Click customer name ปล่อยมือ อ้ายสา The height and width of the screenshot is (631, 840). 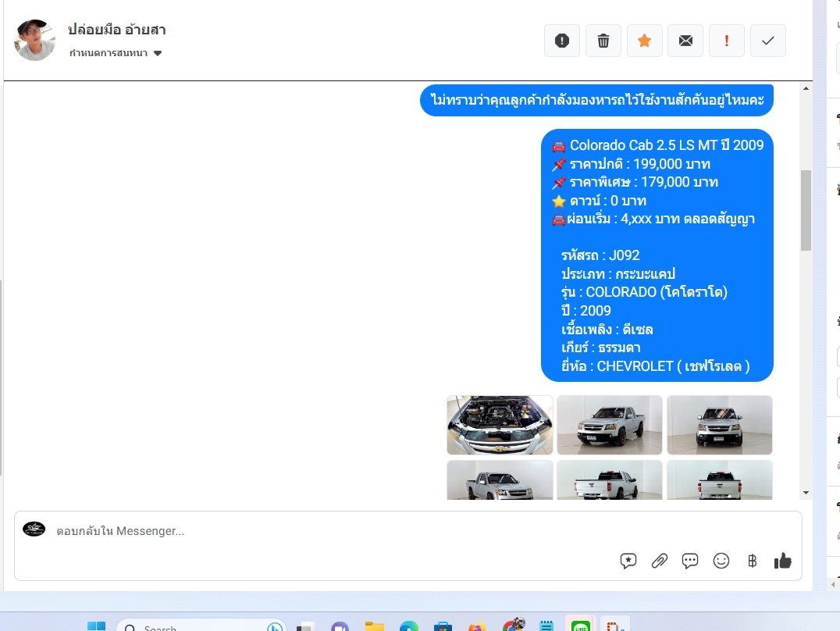point(117,30)
